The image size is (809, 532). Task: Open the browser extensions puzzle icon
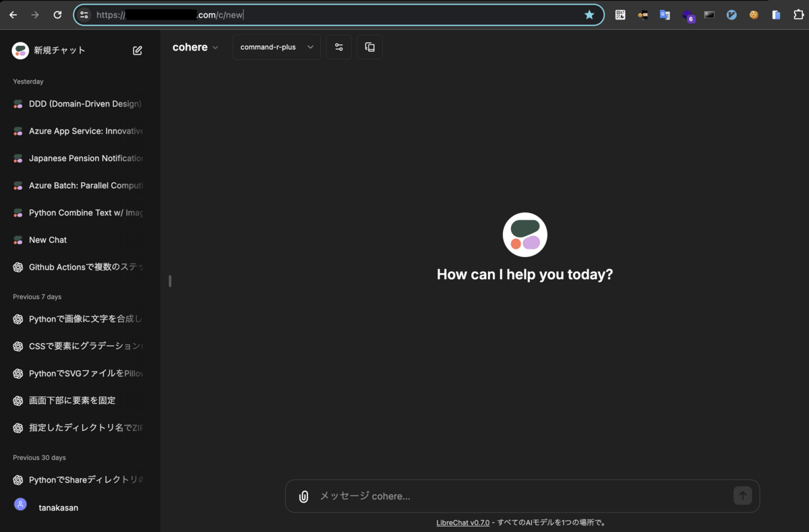[799, 14]
